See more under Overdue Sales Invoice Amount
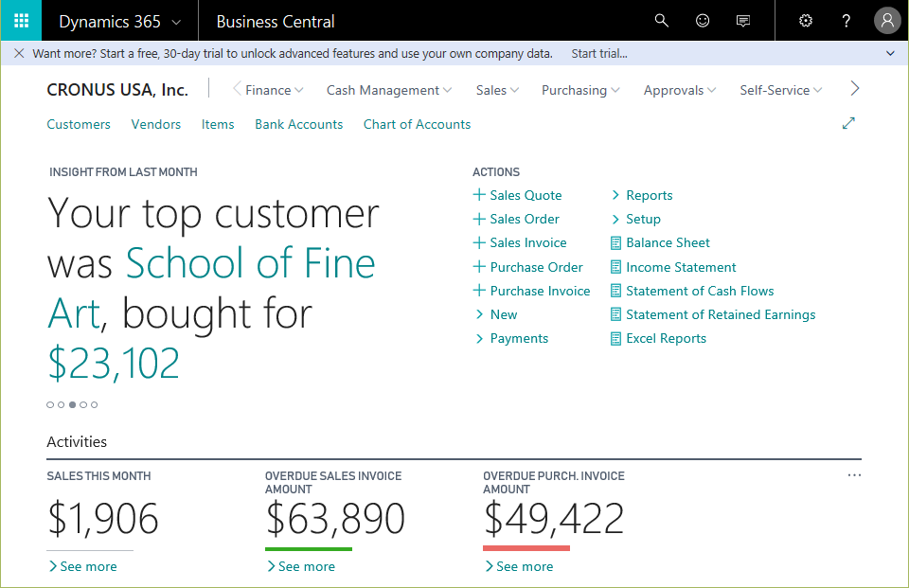This screenshot has height=588, width=909. click(301, 566)
